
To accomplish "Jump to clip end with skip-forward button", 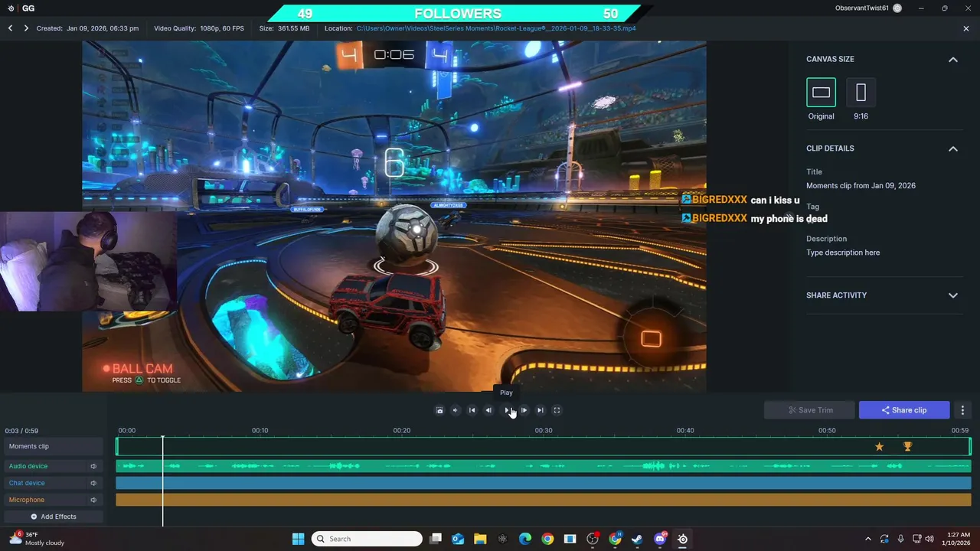I will [x=541, y=410].
